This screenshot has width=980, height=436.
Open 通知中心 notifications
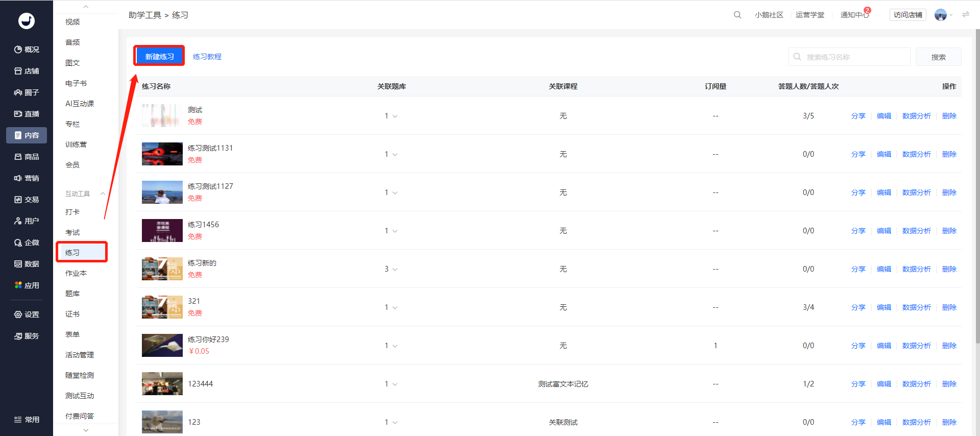coord(855,15)
